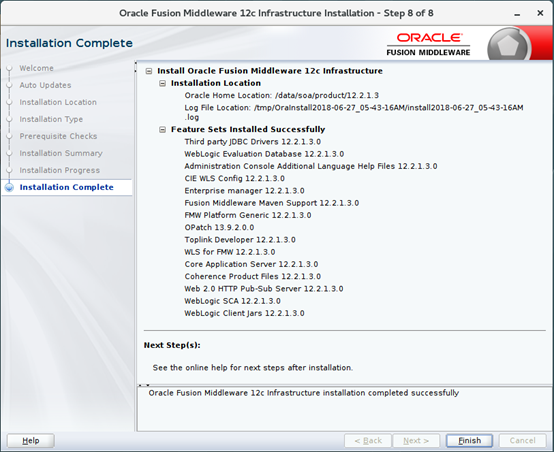Select WebLogic Evaluation Database 12.2.1.3.0 row
This screenshot has height=452, width=554.
(x=264, y=154)
